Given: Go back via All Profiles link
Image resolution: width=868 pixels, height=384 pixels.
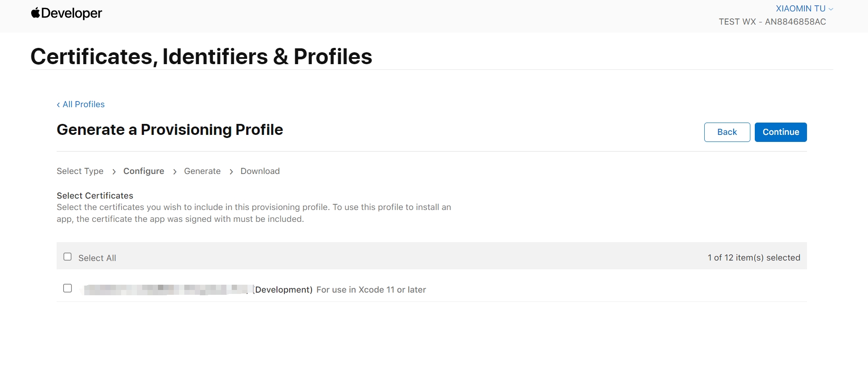Looking at the screenshot, I should (x=81, y=104).
